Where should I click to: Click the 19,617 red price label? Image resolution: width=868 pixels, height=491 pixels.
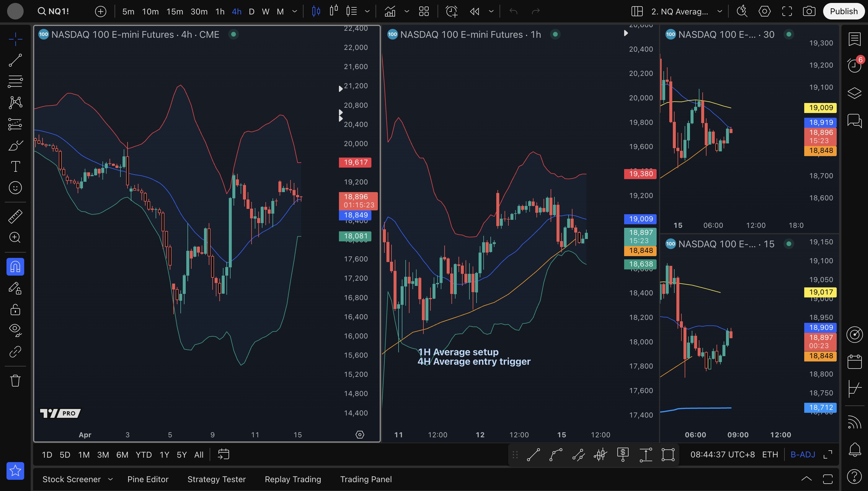pyautogui.click(x=355, y=163)
